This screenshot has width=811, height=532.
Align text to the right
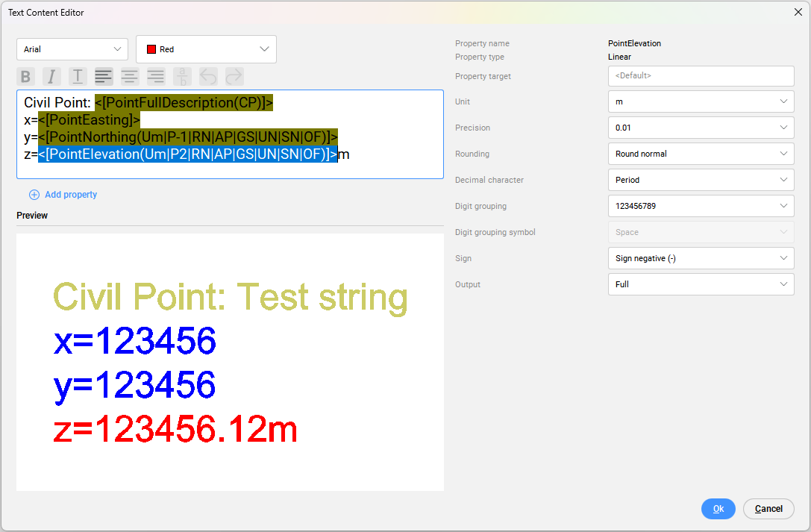pos(156,76)
